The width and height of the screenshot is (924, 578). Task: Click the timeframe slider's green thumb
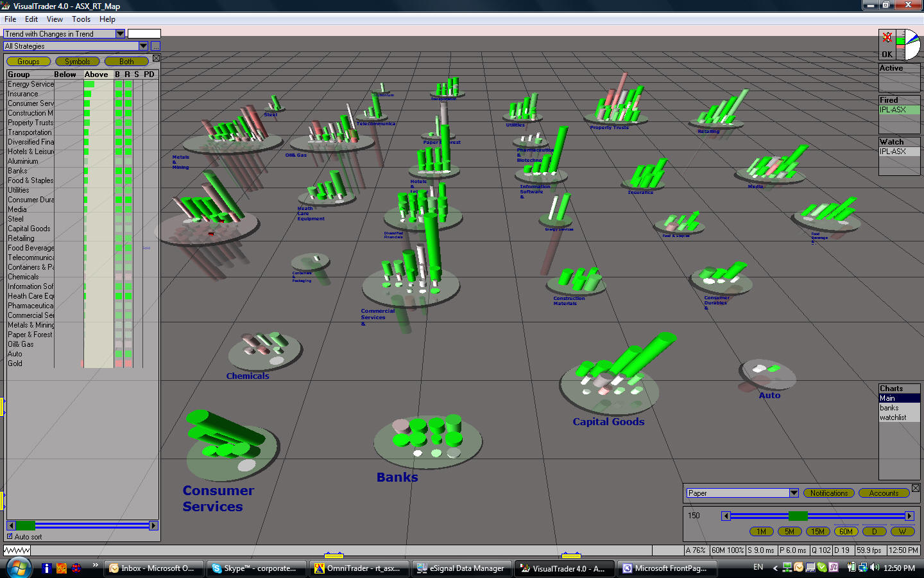coord(798,516)
